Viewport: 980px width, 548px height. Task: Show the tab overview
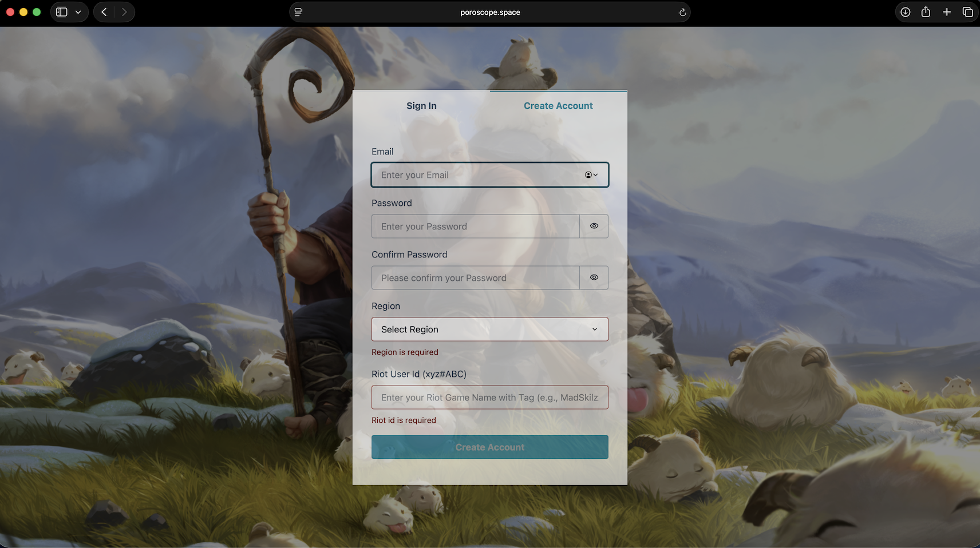tap(967, 12)
